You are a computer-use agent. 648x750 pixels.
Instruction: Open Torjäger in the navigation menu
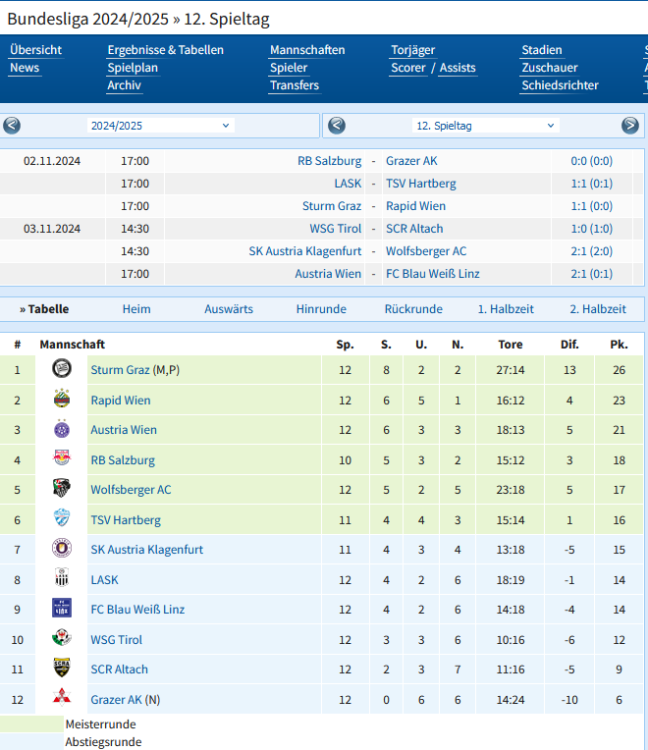pyautogui.click(x=412, y=50)
